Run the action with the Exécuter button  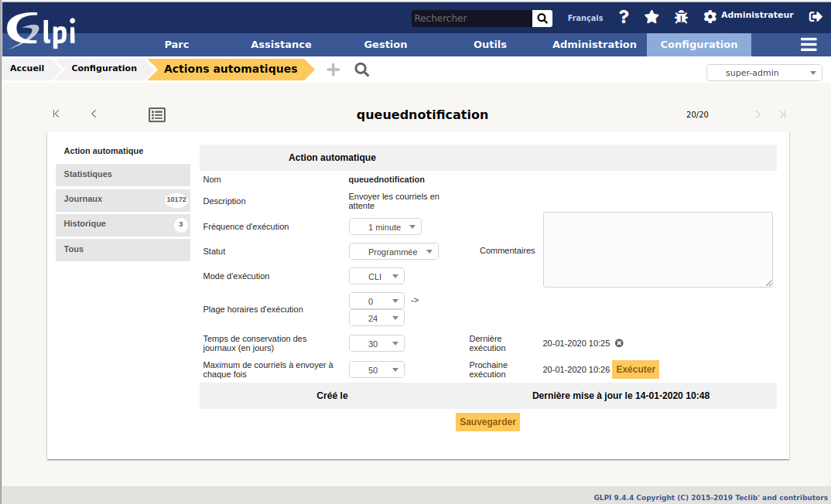635,369
